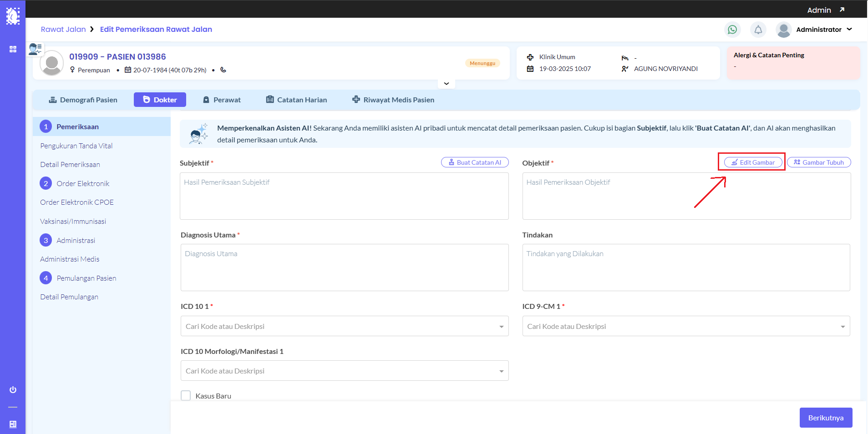Screen dimensions: 868x434
Task: Click the Admin external link arrow
Action: pos(842,10)
